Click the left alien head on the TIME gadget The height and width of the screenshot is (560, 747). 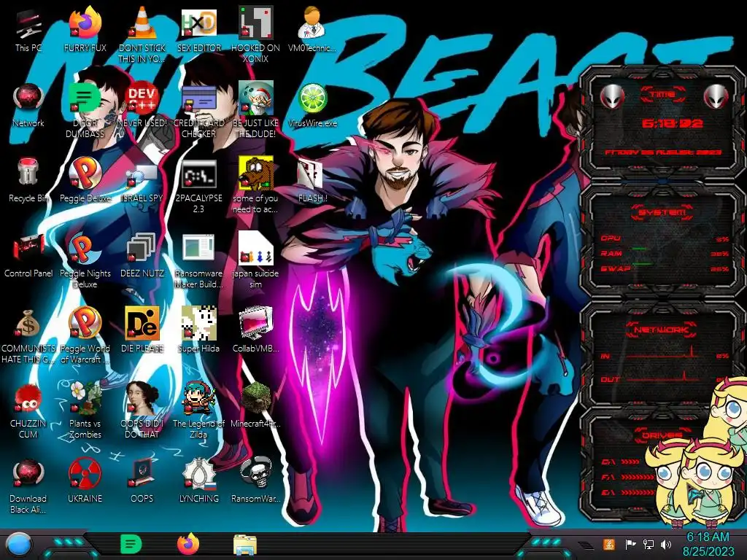pyautogui.click(x=612, y=97)
